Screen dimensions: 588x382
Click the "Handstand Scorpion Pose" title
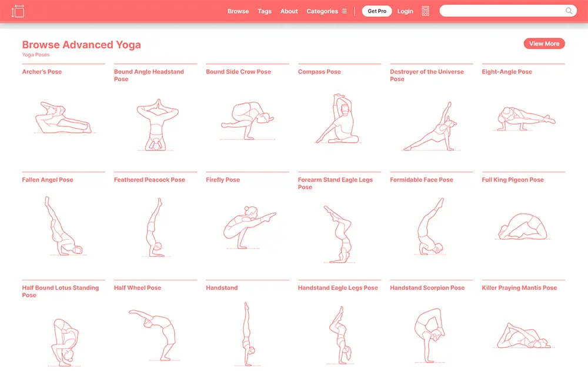coord(427,287)
